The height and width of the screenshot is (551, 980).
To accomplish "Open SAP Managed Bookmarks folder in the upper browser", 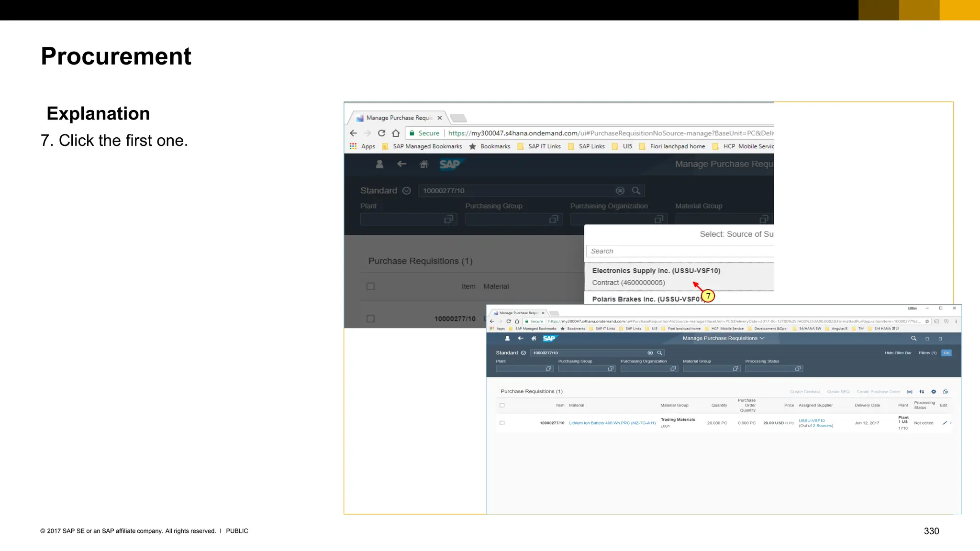I will [422, 146].
